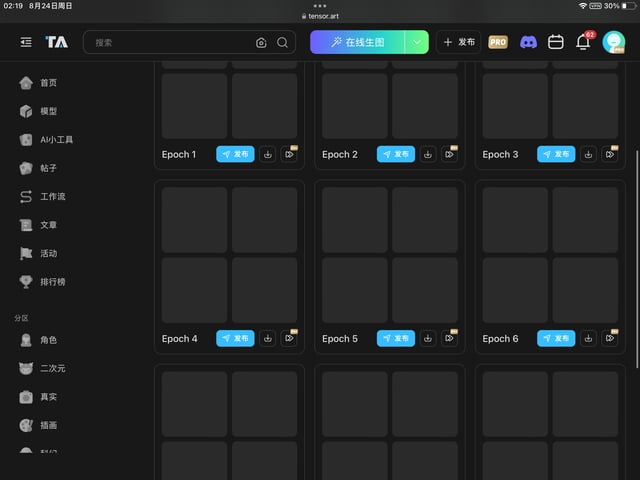Publish Epoch 1 model
The height and width of the screenshot is (480, 640).
(x=236, y=154)
